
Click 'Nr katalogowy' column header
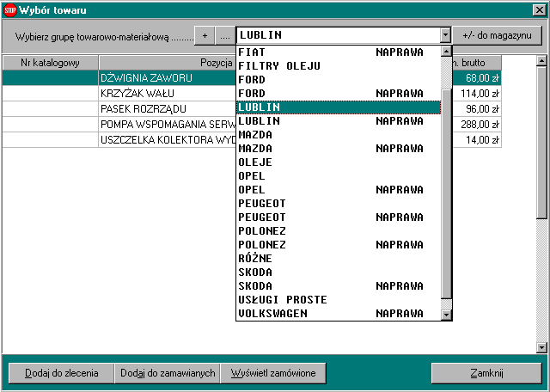pos(50,63)
